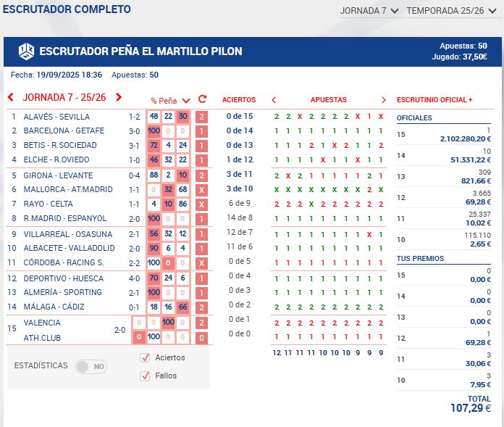504x427 pixels.
Task: Click the 4-0 score of Deportivo - Huesca
Action: pyautogui.click(x=135, y=278)
